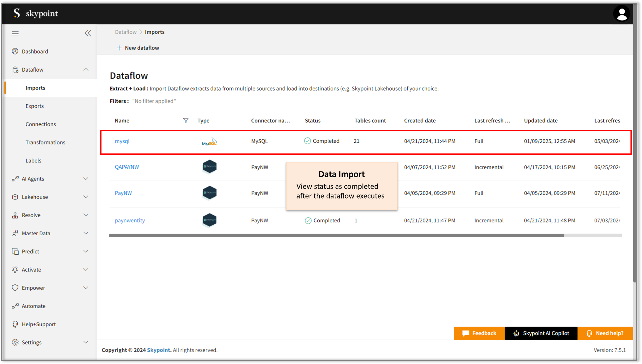Expand the Settings section
The width and height of the screenshot is (642, 364).
(x=86, y=342)
